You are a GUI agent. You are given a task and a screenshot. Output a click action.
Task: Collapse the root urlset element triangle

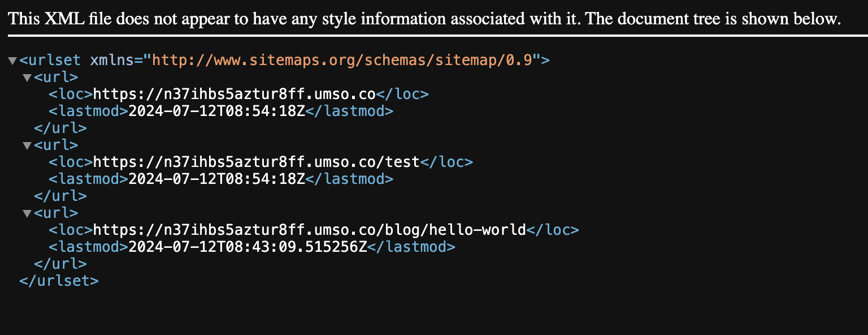point(12,61)
